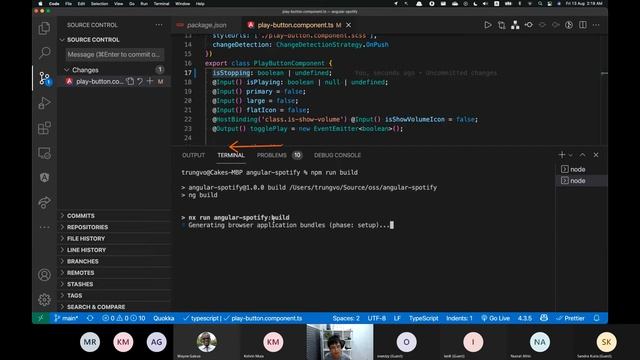This screenshot has height=360, width=640.
Task: Click the commit message input field
Action: click(x=114, y=54)
